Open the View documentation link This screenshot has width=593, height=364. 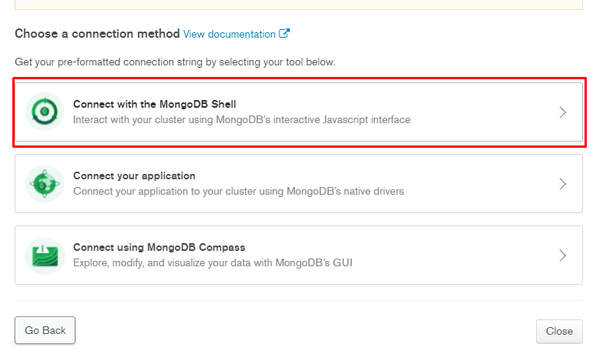coord(229,35)
